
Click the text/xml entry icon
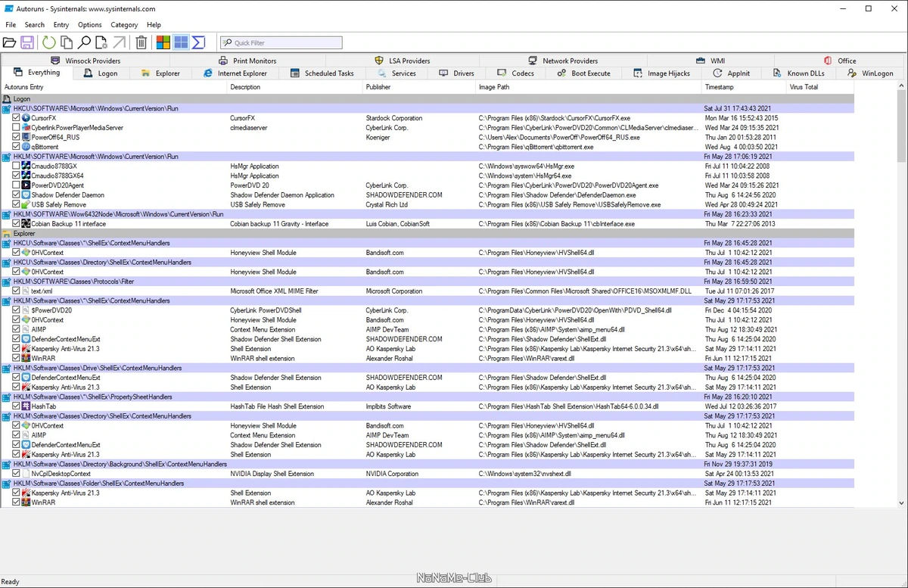(x=26, y=291)
